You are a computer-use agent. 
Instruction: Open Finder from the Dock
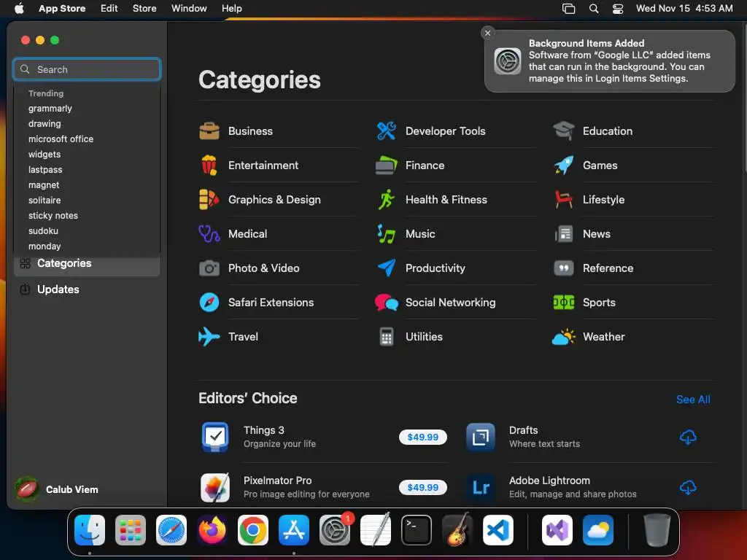tap(90, 530)
